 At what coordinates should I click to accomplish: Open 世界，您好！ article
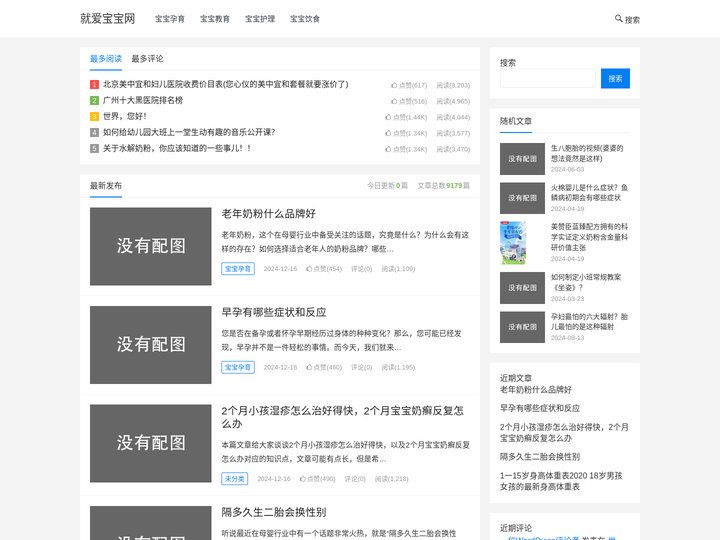(125, 117)
